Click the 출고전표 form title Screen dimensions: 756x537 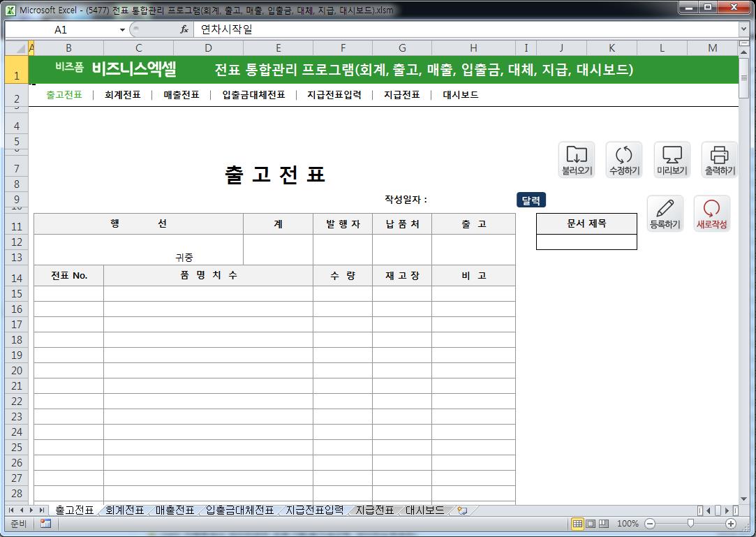[x=275, y=175]
